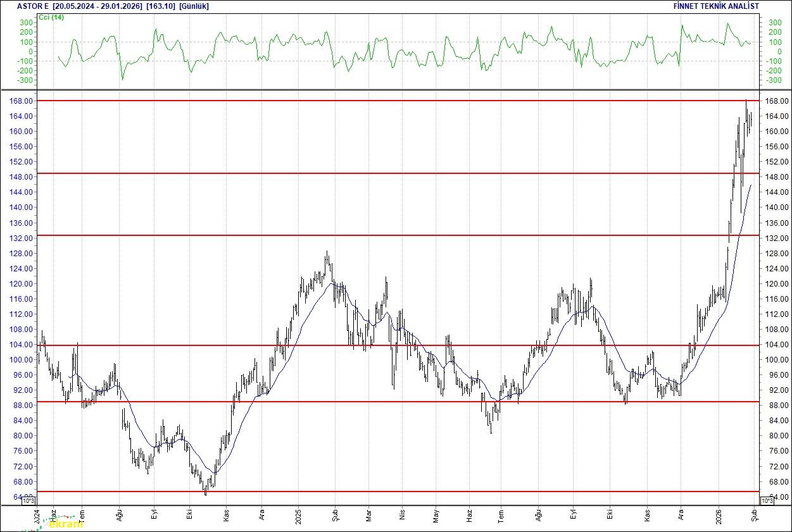The height and width of the screenshot is (532, 792).
Task: Select the red horizontal line near 89
Action: point(380,402)
